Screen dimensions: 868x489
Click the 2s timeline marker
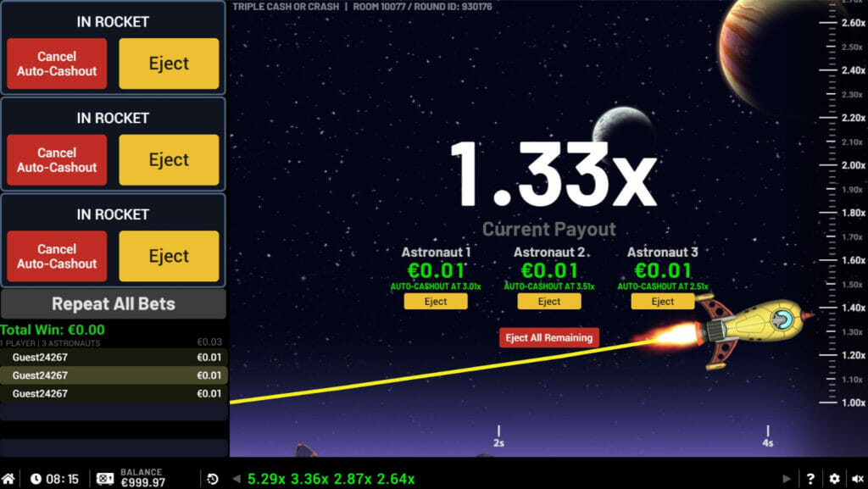point(498,437)
